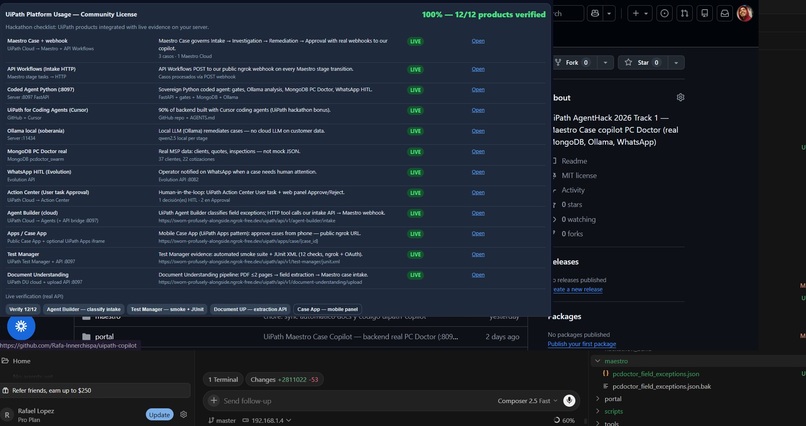Open GitHub Copilot chat icon
The image size is (806, 426).
click(595, 13)
